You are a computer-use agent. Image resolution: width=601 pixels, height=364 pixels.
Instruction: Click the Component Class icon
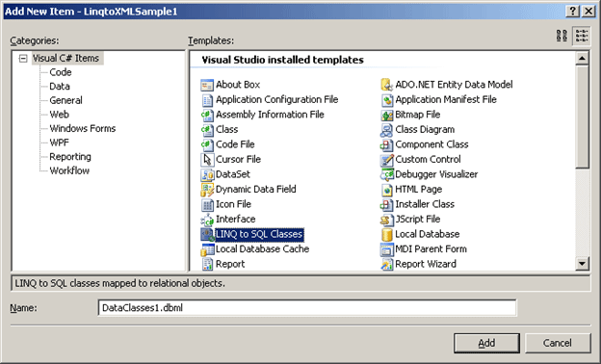(x=386, y=144)
